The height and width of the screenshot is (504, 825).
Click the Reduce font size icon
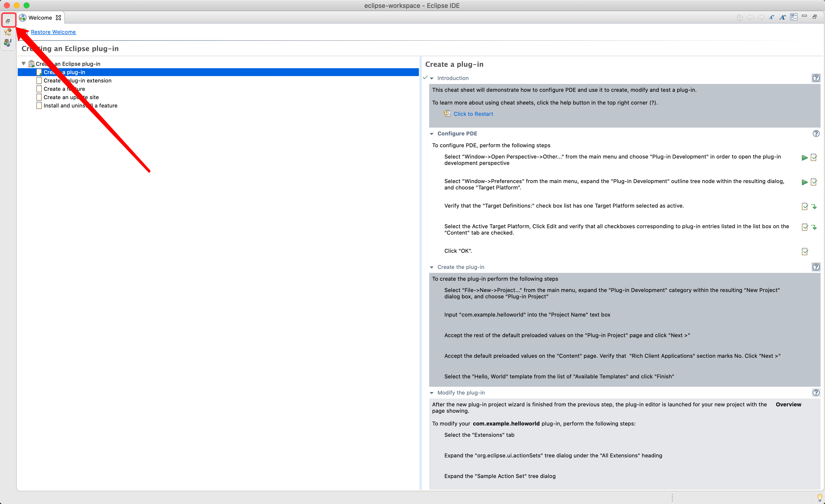pyautogui.click(x=772, y=17)
